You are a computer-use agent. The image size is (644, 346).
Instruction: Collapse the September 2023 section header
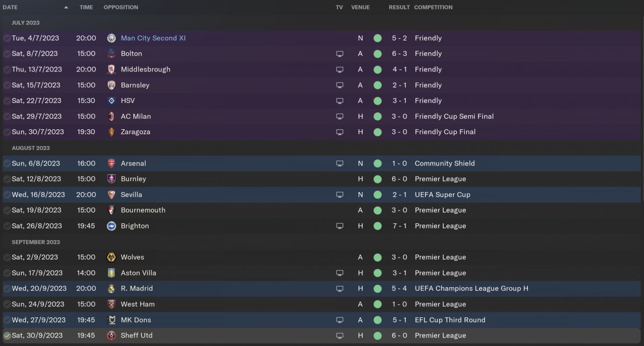(35, 242)
